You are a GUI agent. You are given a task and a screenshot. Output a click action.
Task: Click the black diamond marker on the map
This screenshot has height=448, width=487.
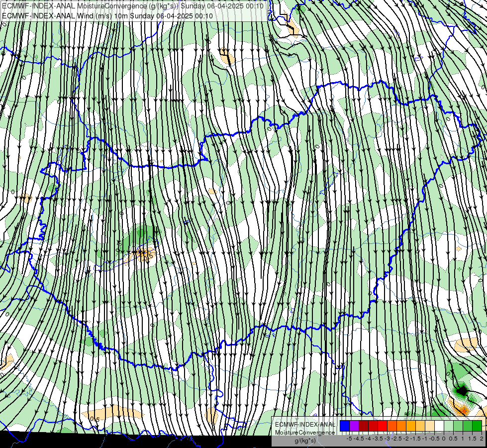click(x=463, y=391)
